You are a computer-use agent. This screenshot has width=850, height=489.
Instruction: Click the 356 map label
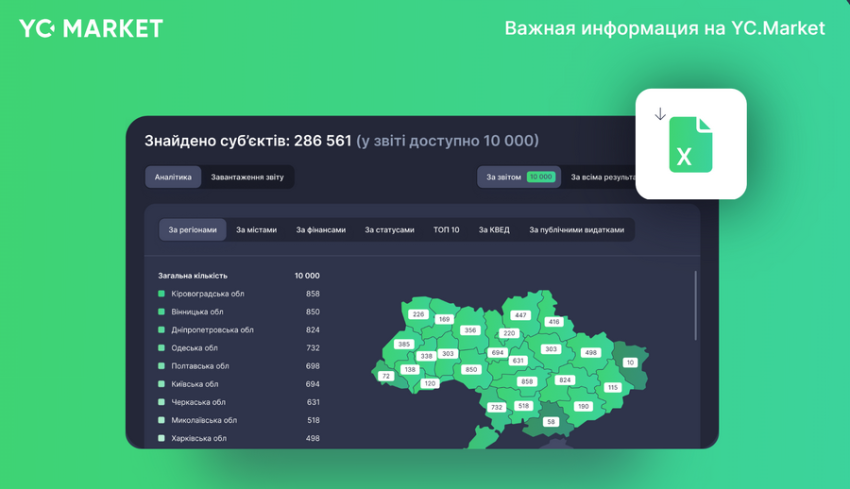tap(470, 330)
